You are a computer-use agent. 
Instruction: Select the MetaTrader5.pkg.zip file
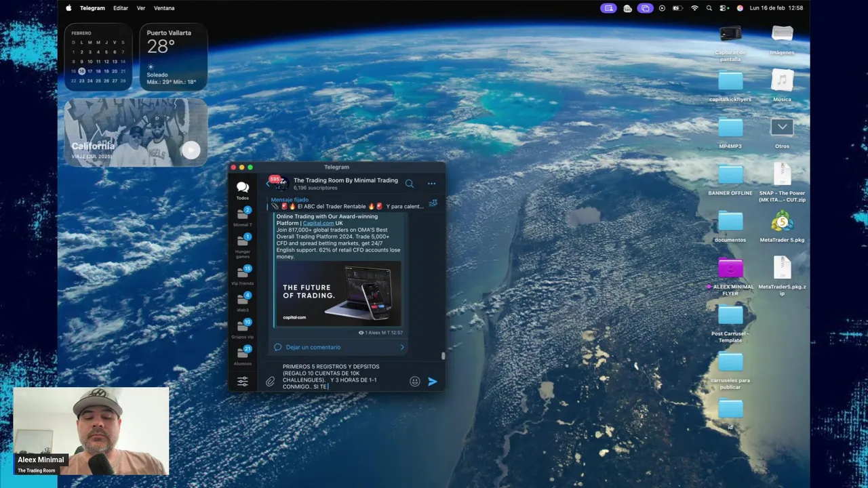(x=782, y=276)
